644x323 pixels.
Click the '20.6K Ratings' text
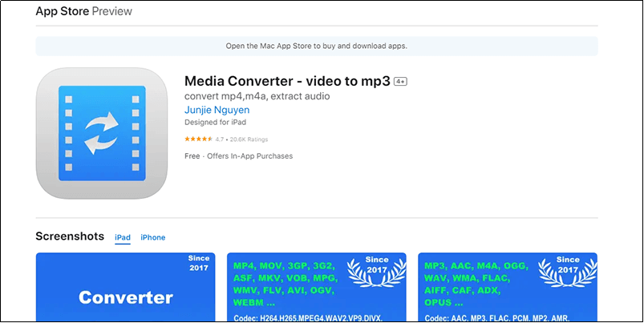tap(249, 139)
